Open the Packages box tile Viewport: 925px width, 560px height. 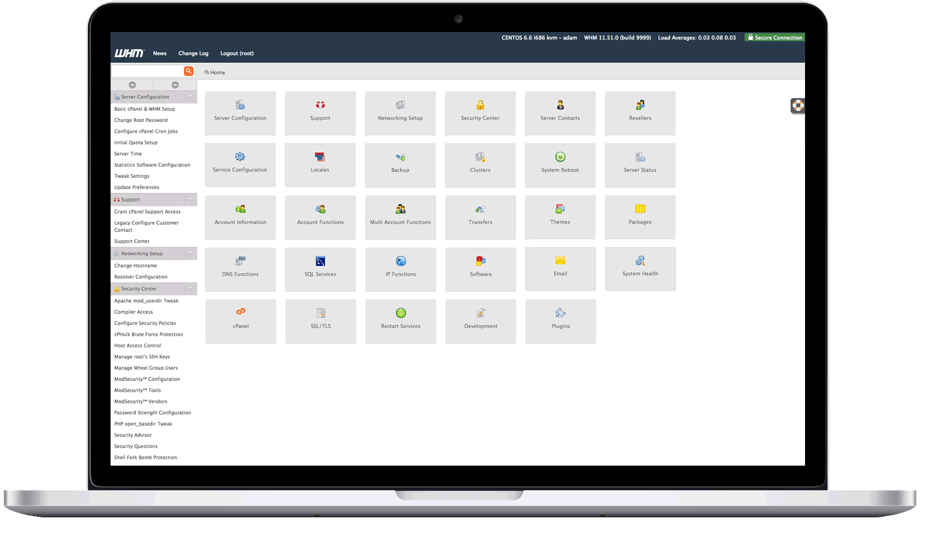(x=640, y=217)
